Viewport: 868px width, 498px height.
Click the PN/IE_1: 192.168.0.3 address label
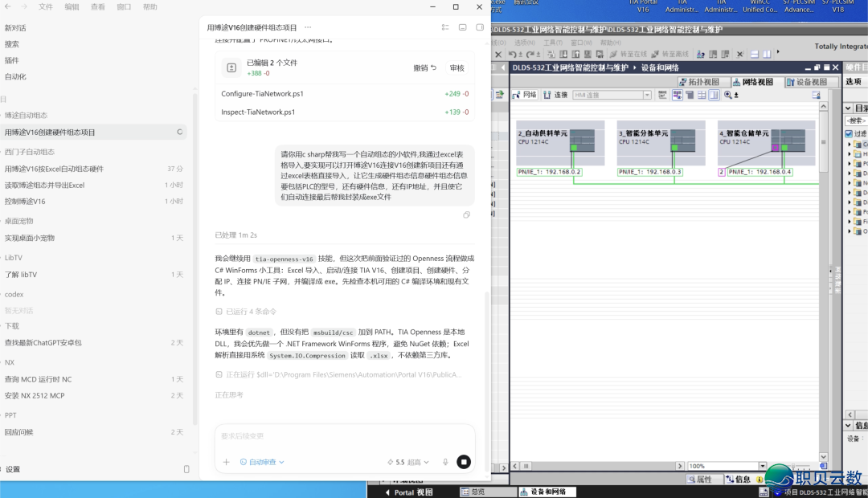pos(650,172)
